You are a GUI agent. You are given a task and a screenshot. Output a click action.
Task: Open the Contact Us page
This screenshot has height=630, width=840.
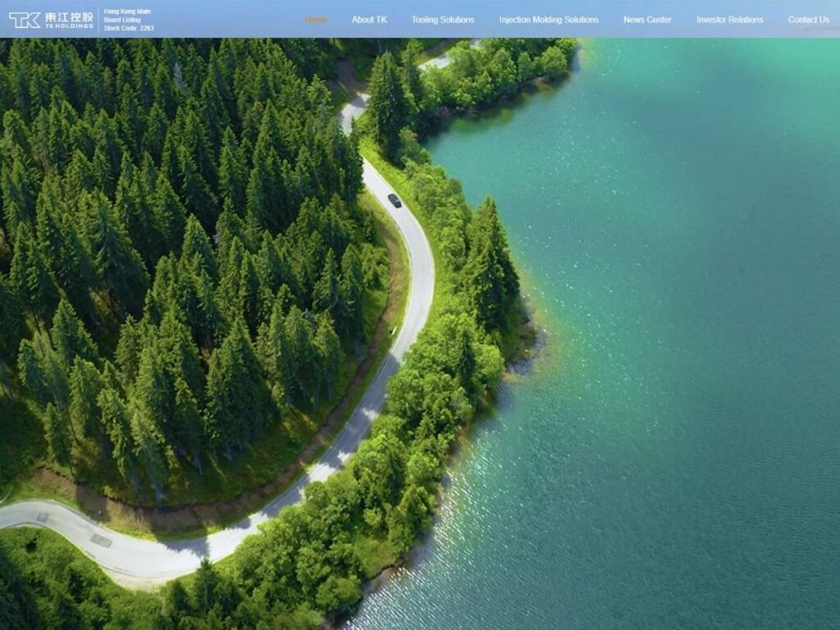click(x=808, y=20)
